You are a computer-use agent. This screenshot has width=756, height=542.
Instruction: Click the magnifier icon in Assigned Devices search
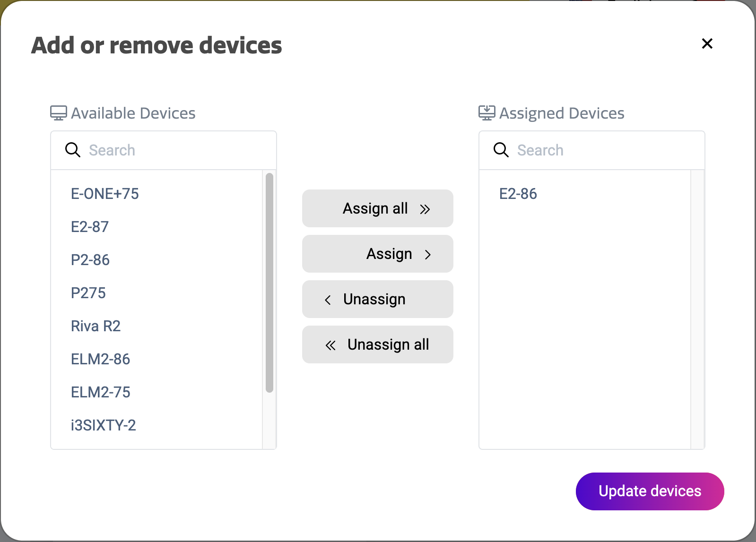point(500,150)
